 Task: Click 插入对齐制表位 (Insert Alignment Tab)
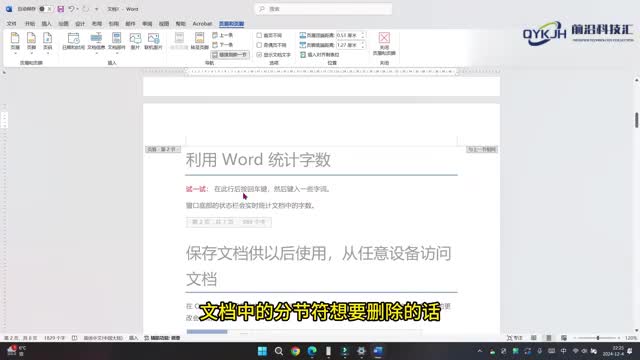click(x=320, y=55)
